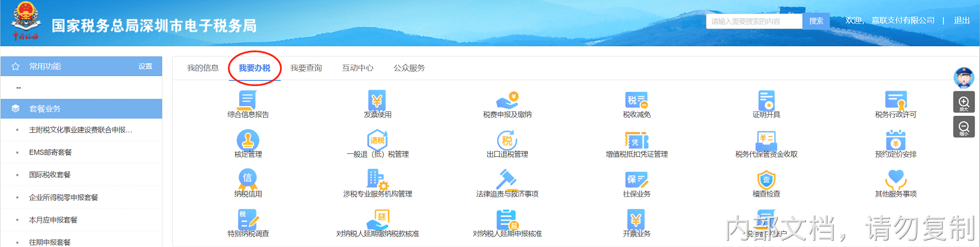This screenshot has width=980, height=247.
Task: Open 往期申报套餐 in sidebar
Action: pyautogui.click(x=50, y=242)
